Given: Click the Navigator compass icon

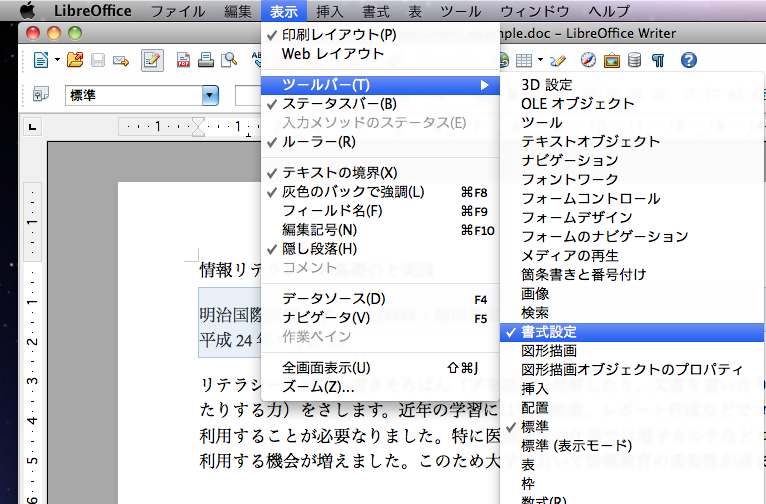Looking at the screenshot, I should (588, 60).
